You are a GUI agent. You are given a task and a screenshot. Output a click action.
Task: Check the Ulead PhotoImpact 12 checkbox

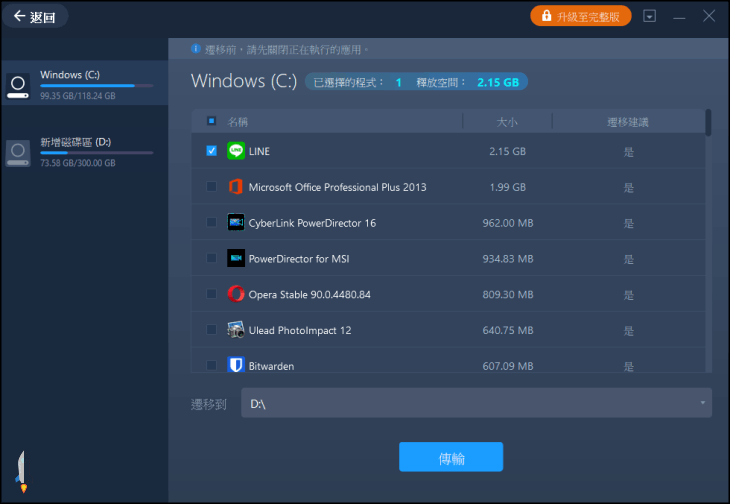[211, 330]
